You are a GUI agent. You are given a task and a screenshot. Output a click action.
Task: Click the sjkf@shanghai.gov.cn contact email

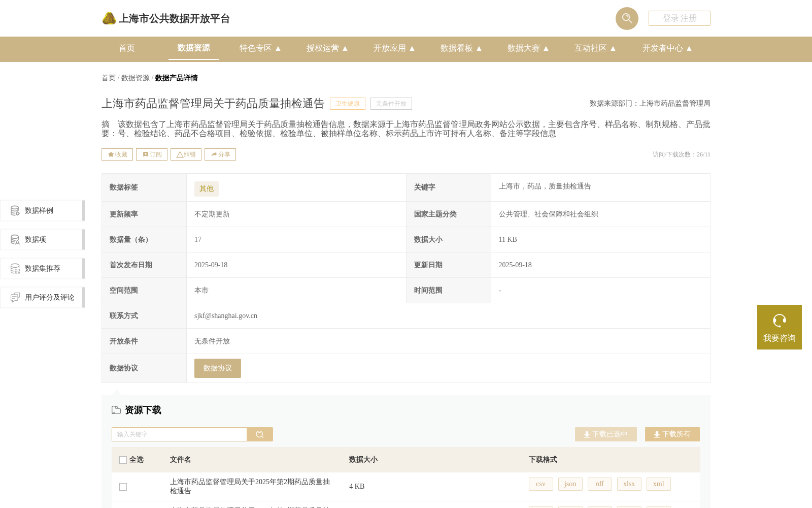pos(226,316)
